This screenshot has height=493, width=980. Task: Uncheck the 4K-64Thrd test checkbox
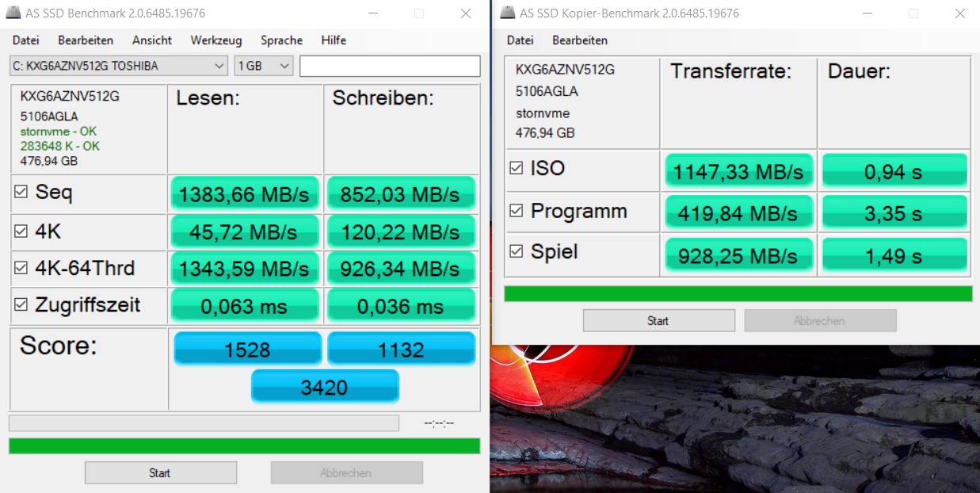[x=21, y=268]
